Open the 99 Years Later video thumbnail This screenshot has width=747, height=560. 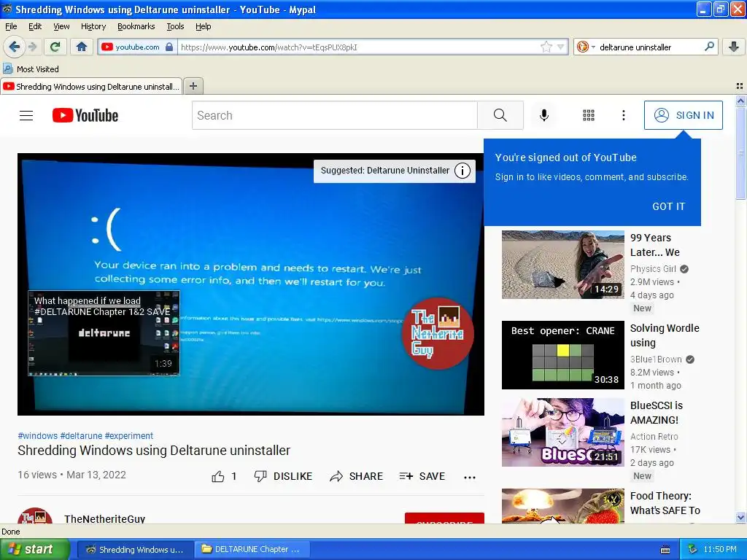pyautogui.click(x=562, y=264)
